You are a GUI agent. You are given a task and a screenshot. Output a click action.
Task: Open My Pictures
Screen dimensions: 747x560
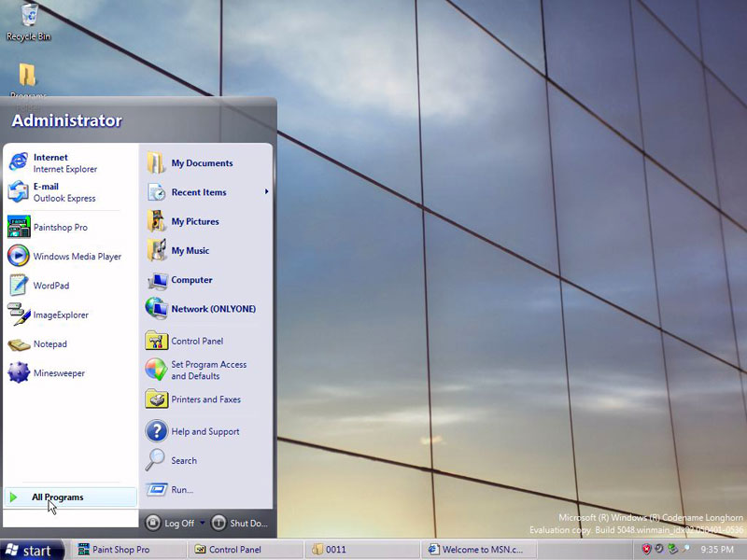pyautogui.click(x=194, y=221)
